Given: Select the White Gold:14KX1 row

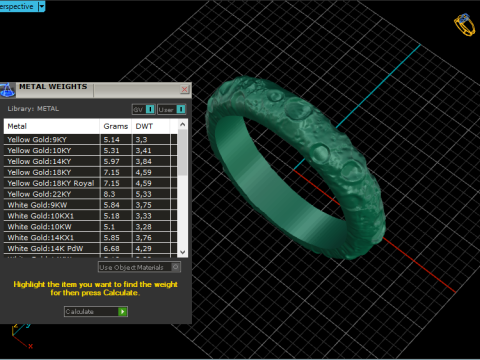Looking at the screenshot, I should tap(90, 238).
